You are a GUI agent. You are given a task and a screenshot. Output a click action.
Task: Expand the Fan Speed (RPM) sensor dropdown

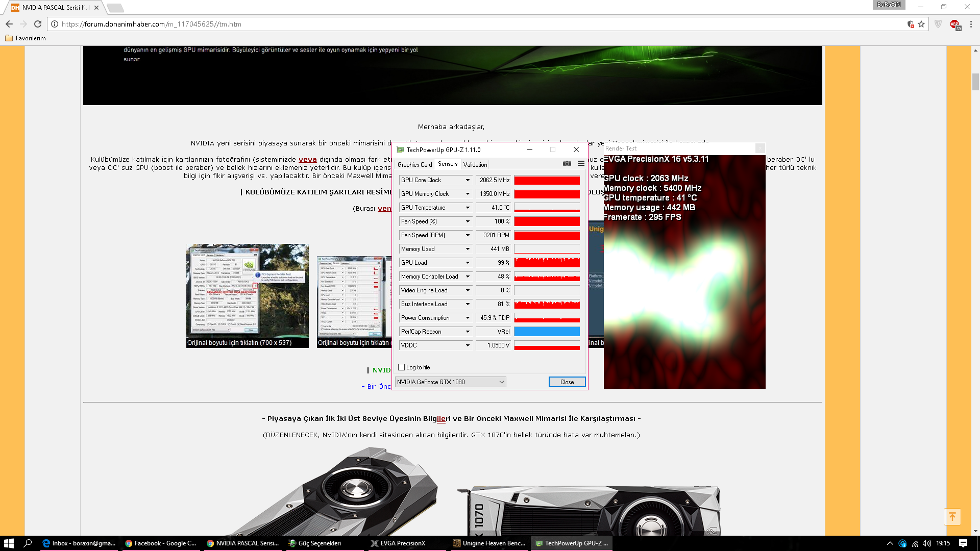[468, 235]
